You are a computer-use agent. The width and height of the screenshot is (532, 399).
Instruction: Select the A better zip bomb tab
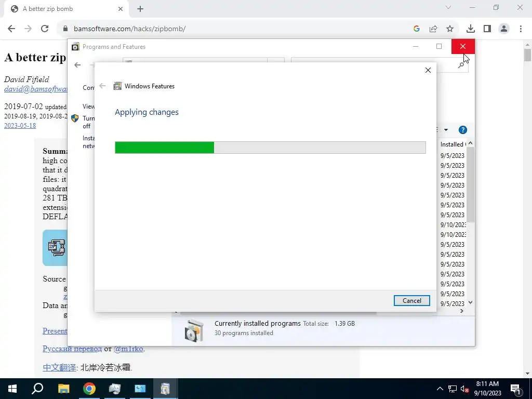tap(66, 9)
